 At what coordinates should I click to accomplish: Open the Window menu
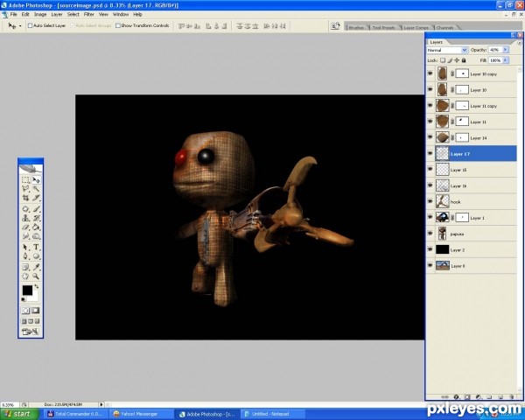[x=121, y=14]
